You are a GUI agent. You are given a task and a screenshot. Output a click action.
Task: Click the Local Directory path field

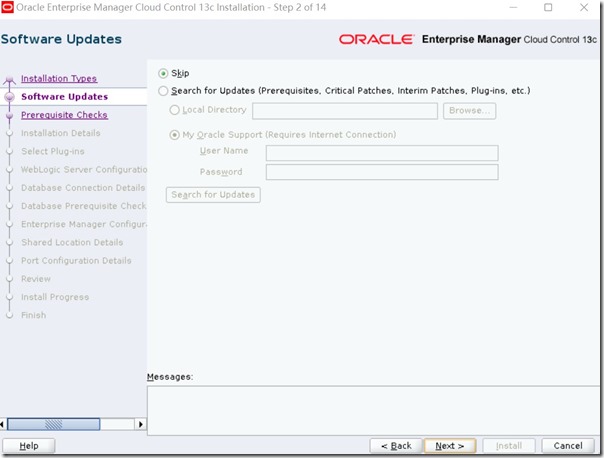click(345, 111)
